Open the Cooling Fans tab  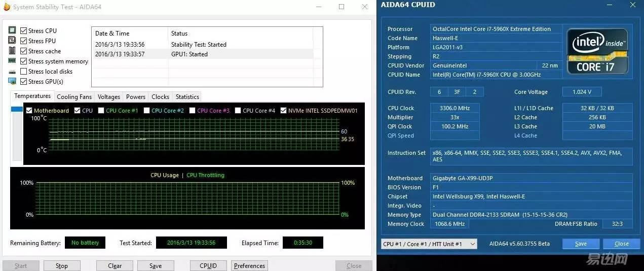tap(74, 96)
